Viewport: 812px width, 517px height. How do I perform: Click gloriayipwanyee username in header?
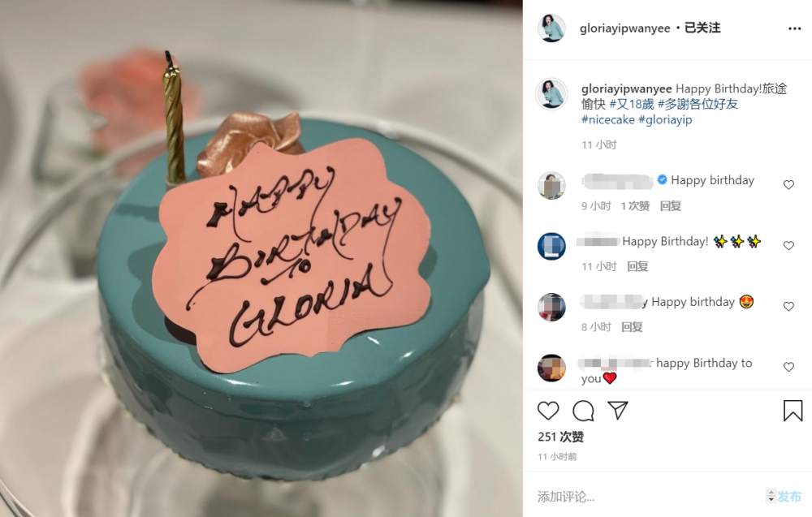tap(625, 28)
